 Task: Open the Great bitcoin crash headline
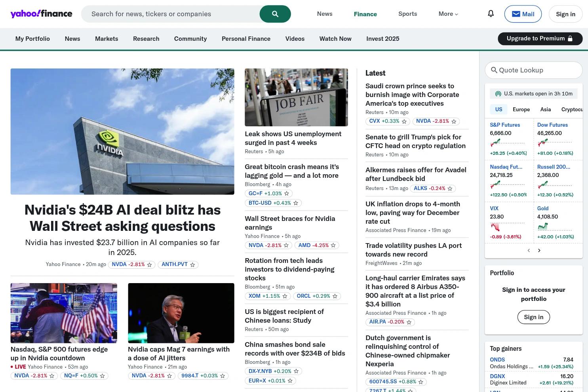coord(292,171)
